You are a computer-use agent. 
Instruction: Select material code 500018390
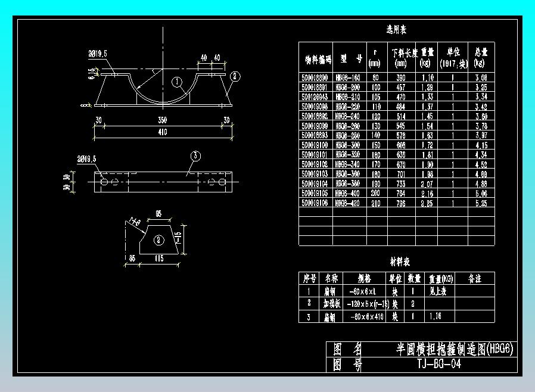(315, 77)
